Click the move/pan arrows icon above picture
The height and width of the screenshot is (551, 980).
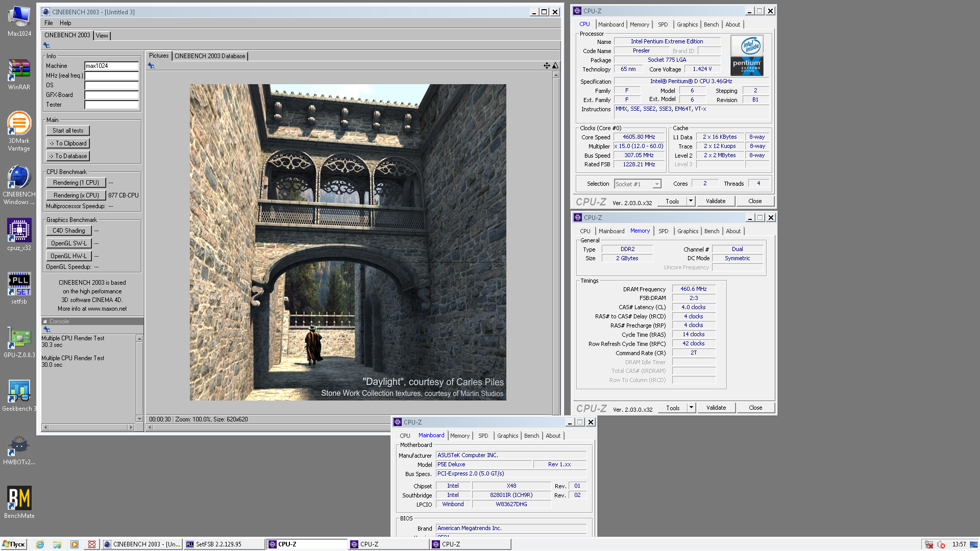[x=547, y=65]
